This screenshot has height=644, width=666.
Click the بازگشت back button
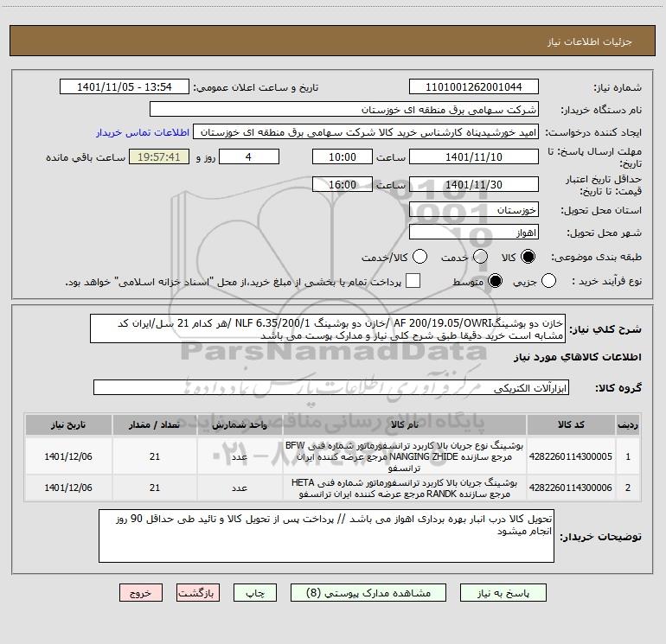point(198,595)
